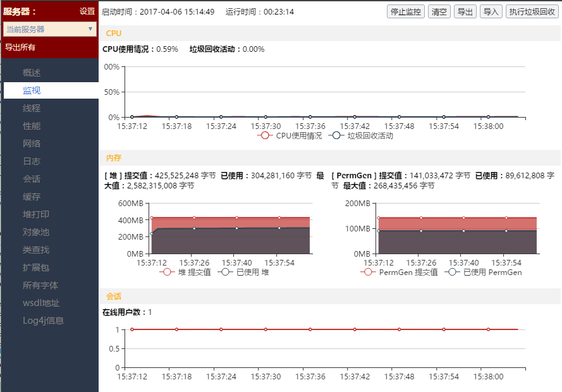Select the 堆打印 menu item
Image resolution: width=562 pixels, height=392 pixels.
tap(36, 214)
